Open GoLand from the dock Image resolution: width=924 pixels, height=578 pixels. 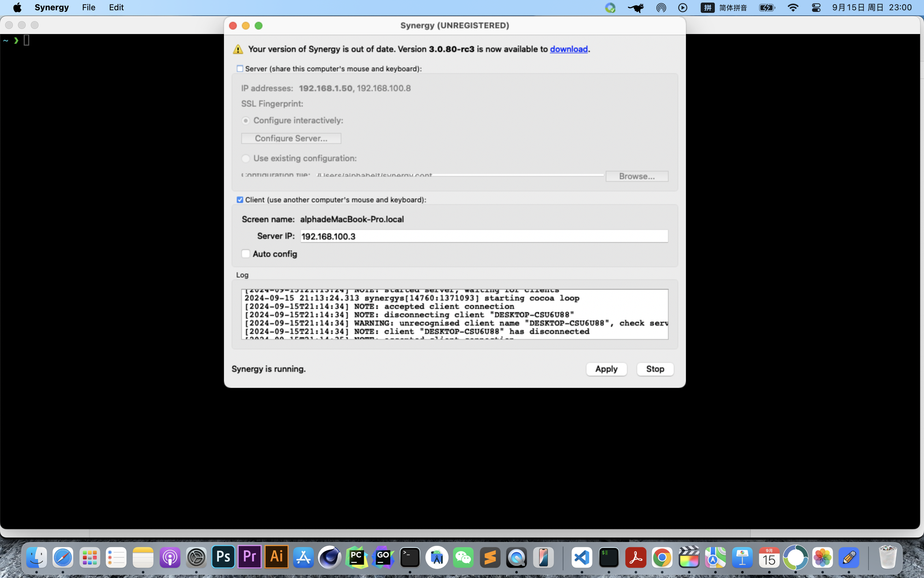coord(383,557)
